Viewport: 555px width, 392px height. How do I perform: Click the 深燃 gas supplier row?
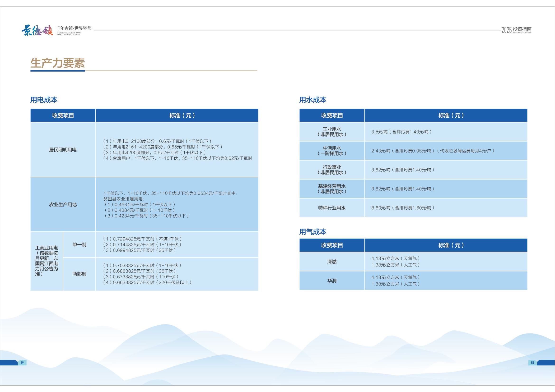[x=332, y=262]
